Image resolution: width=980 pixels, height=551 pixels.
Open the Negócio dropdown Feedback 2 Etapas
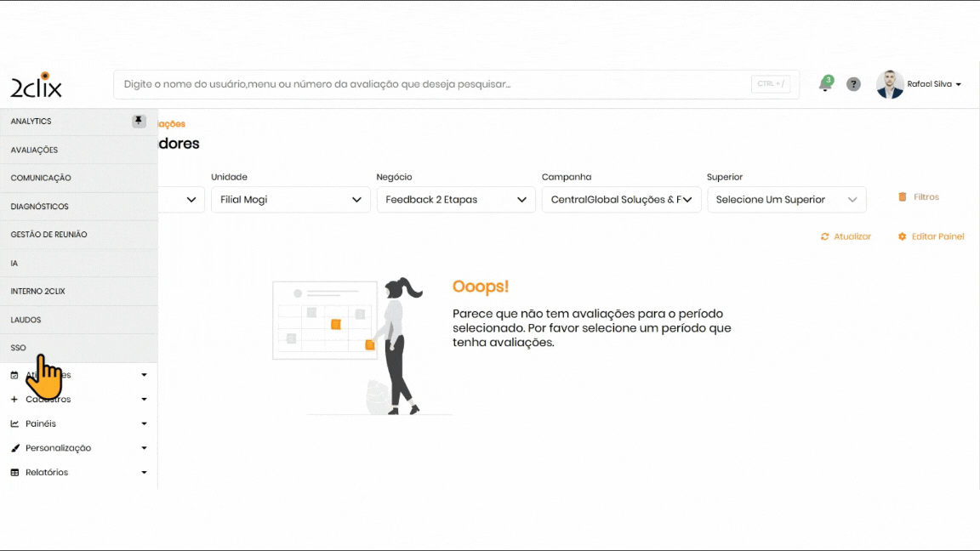455,200
